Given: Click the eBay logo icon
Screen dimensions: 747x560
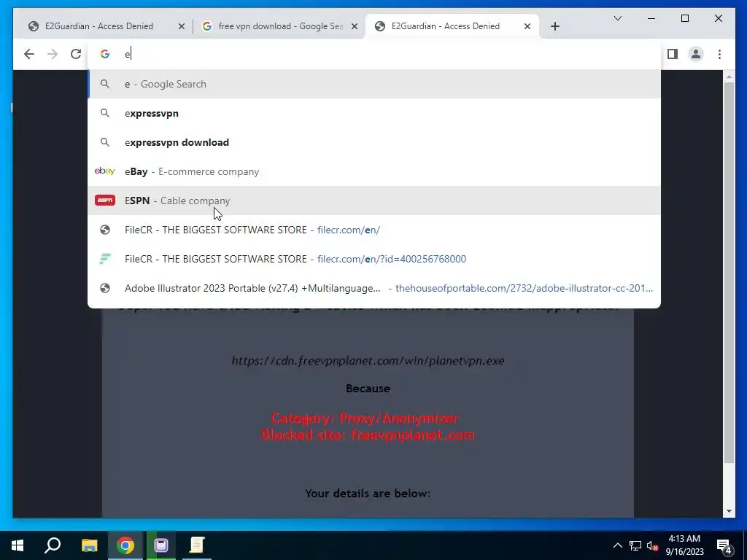Looking at the screenshot, I should coord(105,171).
